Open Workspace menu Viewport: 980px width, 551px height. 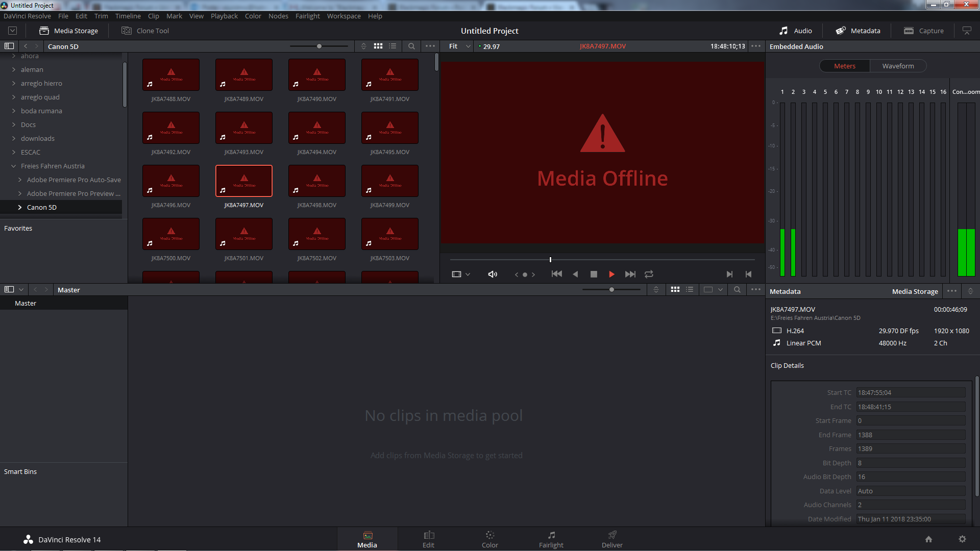pyautogui.click(x=344, y=16)
